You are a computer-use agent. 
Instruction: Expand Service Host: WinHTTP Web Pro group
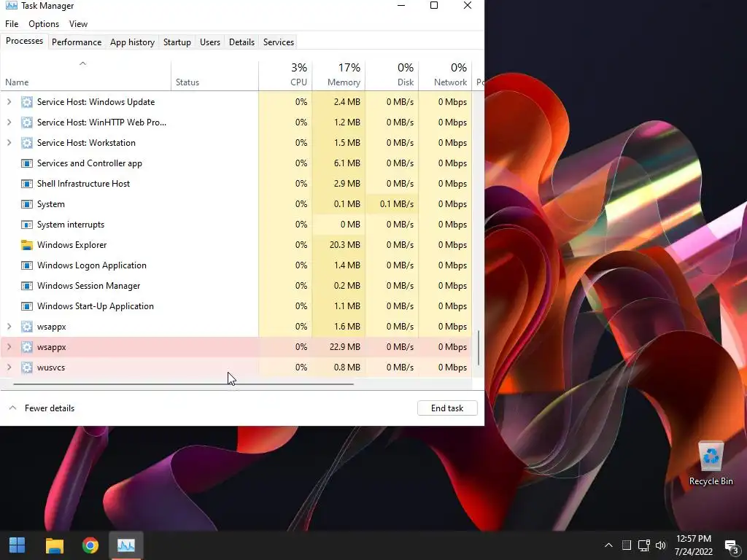click(x=9, y=122)
